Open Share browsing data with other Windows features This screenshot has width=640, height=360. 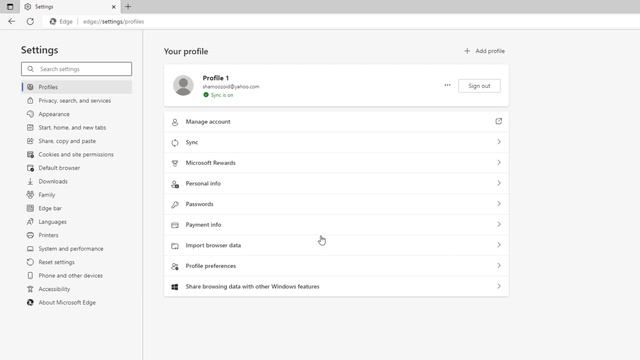[x=336, y=287]
